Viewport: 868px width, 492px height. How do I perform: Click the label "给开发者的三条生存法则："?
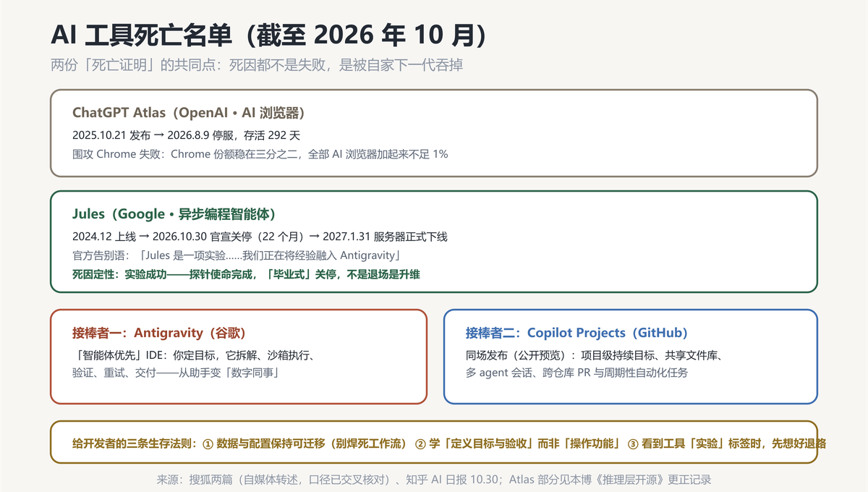coord(134,444)
